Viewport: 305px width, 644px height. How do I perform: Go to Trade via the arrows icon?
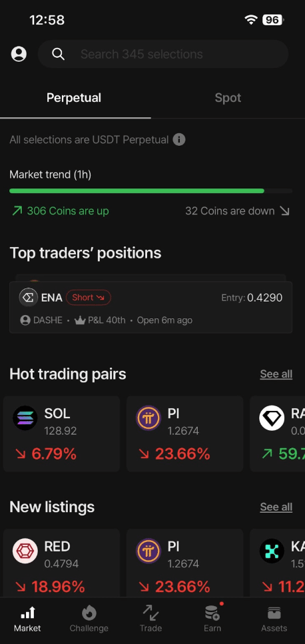(x=151, y=613)
